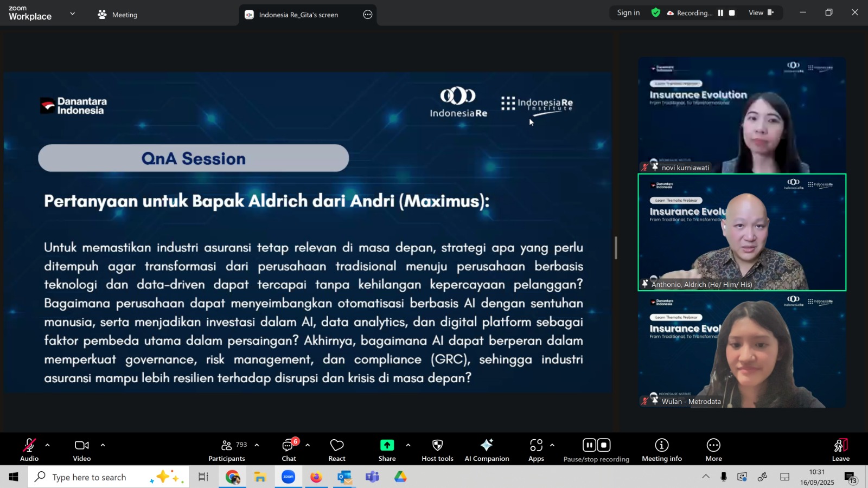Open the React emoji menu
The height and width of the screenshot is (488, 868).
pyautogui.click(x=336, y=450)
